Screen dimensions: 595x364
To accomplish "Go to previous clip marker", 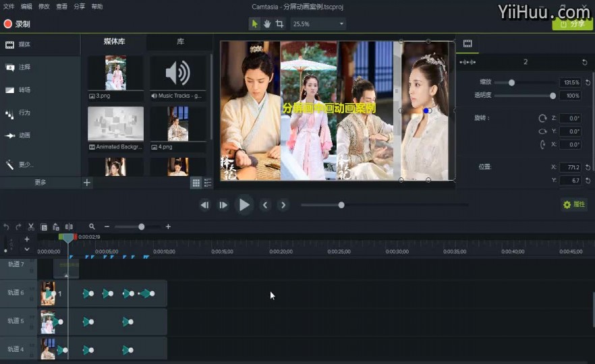I will click(265, 205).
